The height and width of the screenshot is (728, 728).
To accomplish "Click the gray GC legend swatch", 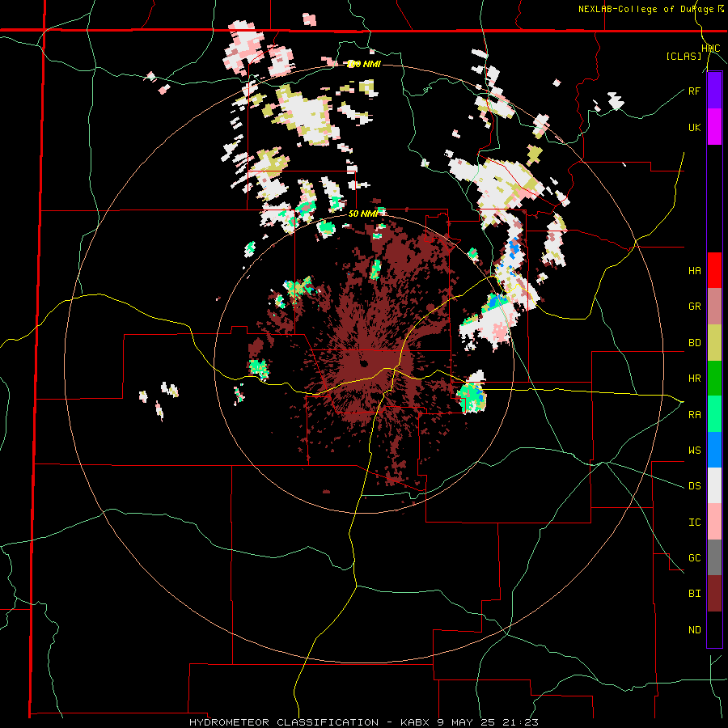I will (x=714, y=557).
